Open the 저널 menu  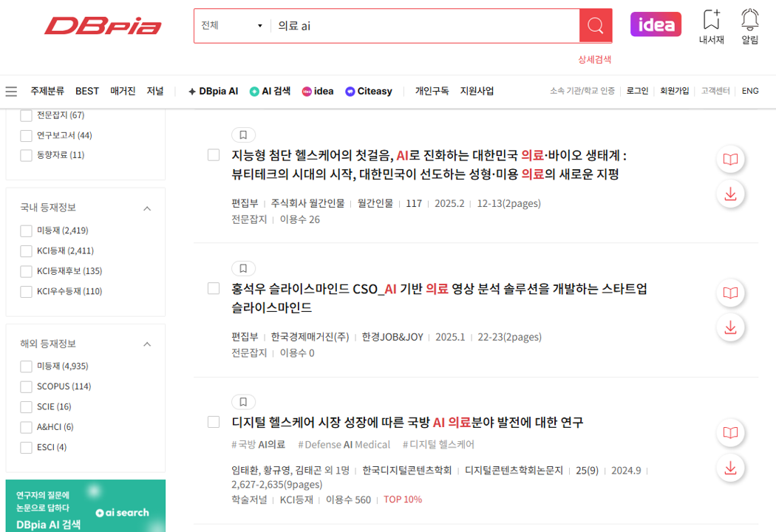[x=155, y=91]
